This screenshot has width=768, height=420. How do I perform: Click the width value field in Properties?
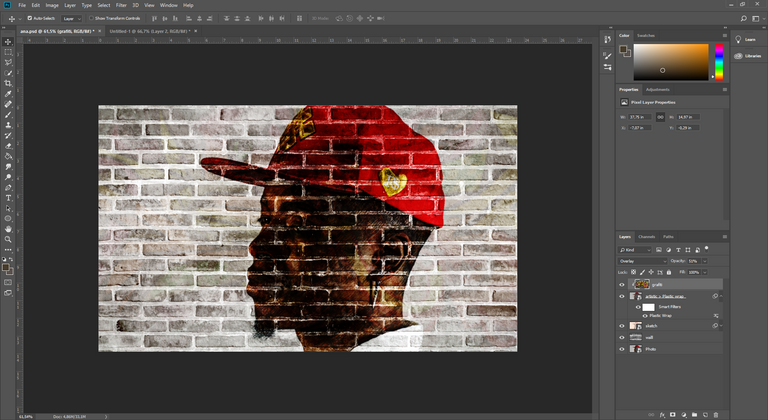pyautogui.click(x=640, y=117)
